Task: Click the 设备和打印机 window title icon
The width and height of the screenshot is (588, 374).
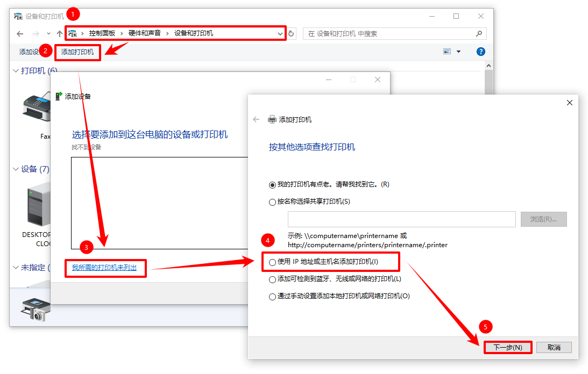Action: tap(18, 16)
